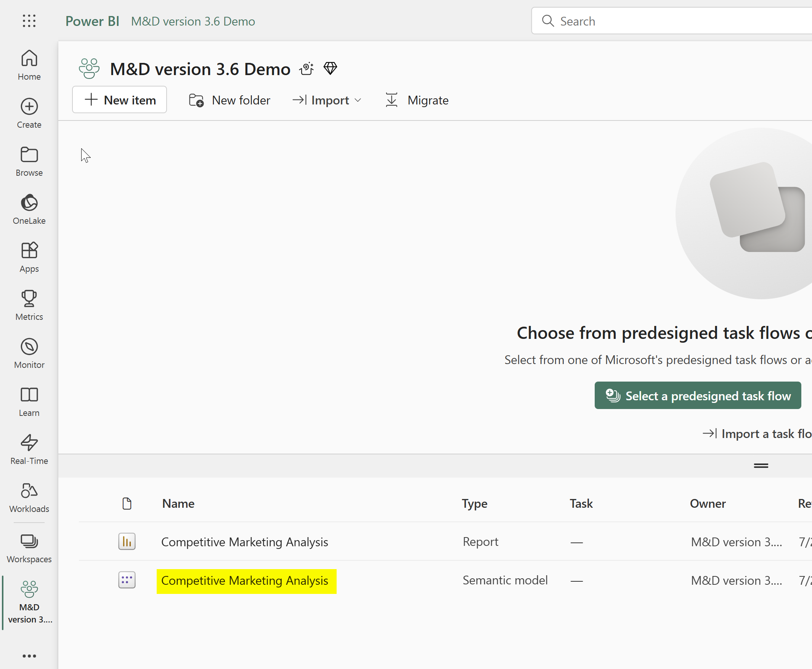Screen dimensions: 812x669
Task: Click the premium diamond icon
Action: point(330,69)
